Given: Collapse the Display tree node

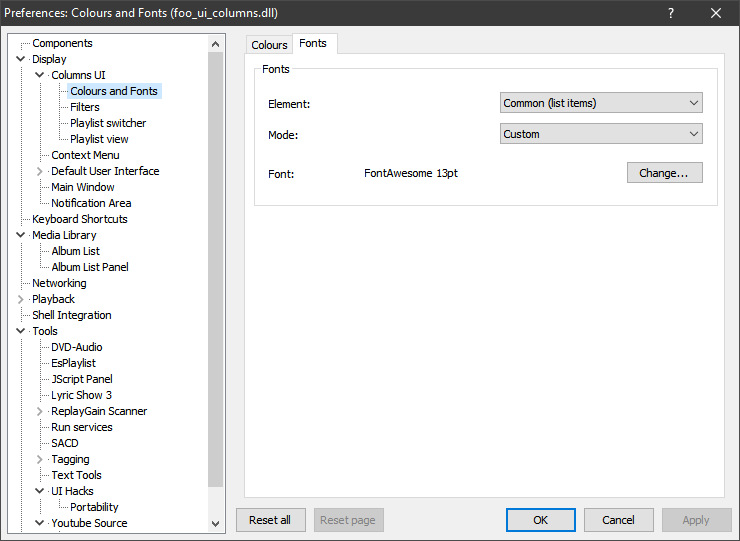Looking at the screenshot, I should click(x=21, y=59).
